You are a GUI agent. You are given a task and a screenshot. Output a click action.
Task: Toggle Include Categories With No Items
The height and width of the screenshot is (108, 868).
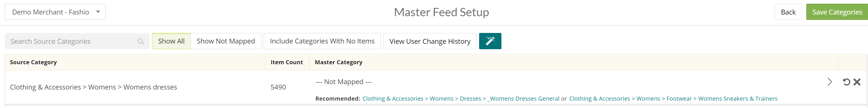point(322,41)
